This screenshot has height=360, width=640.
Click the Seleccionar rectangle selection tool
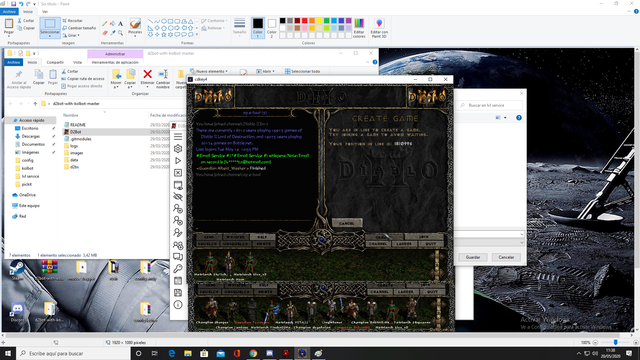pos(50,24)
